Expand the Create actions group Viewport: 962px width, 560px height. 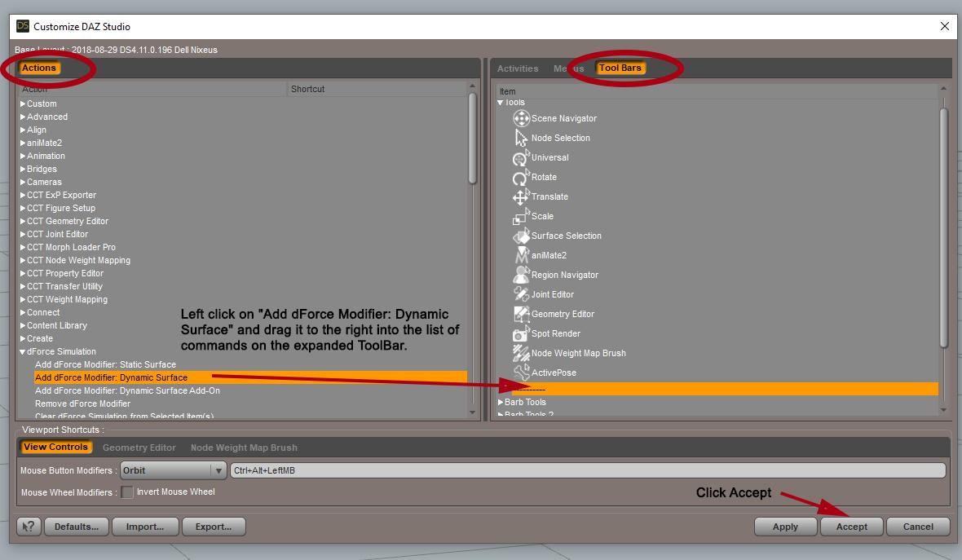coord(23,338)
